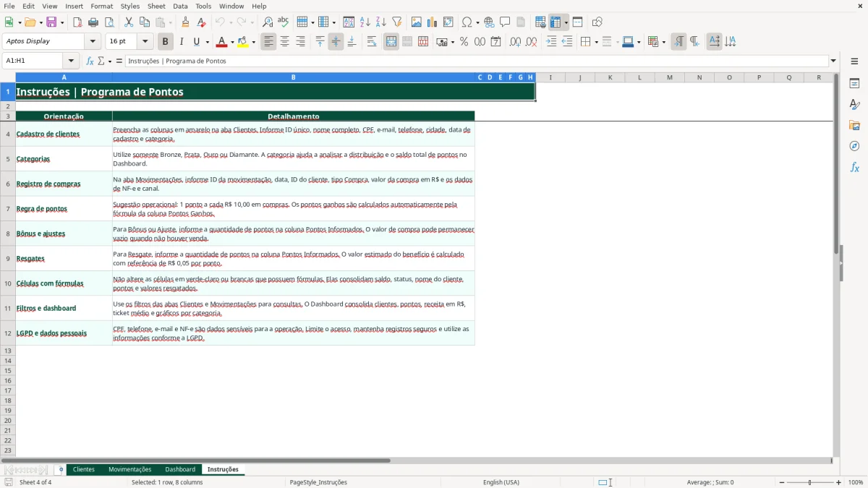The height and width of the screenshot is (488, 868).
Task: Add a decimal place
Action: (516, 42)
